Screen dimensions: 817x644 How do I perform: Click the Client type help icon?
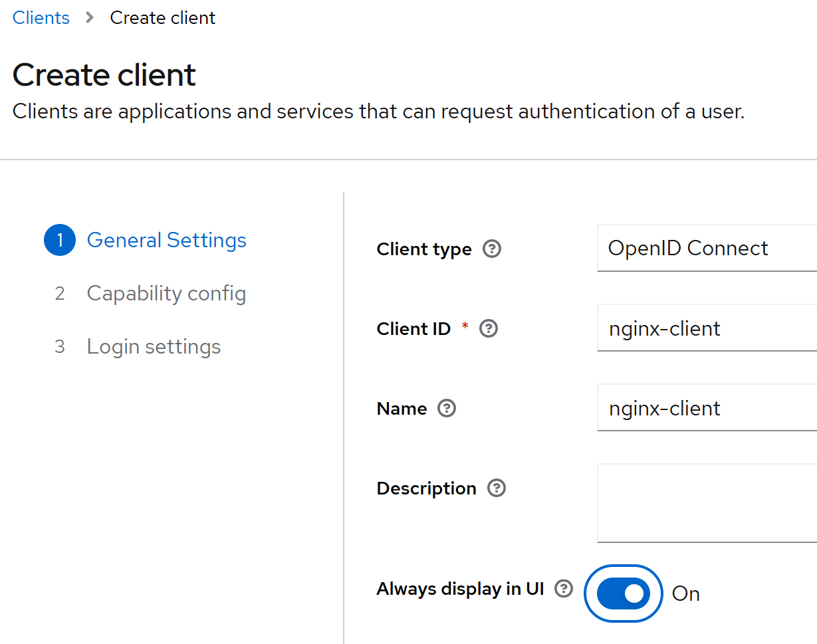click(x=492, y=249)
